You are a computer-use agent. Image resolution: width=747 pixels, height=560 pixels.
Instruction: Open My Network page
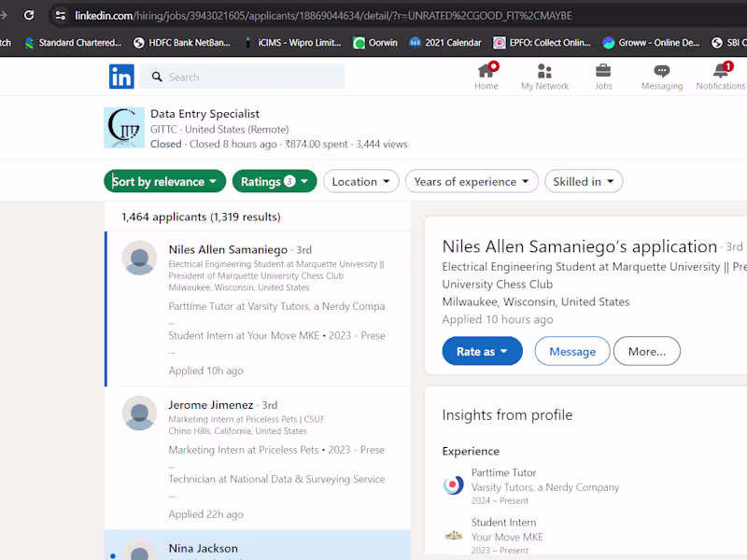click(x=544, y=75)
